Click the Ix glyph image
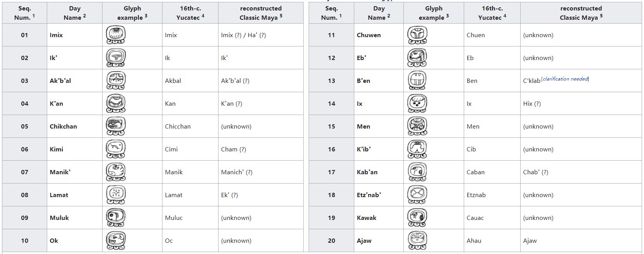 point(417,104)
